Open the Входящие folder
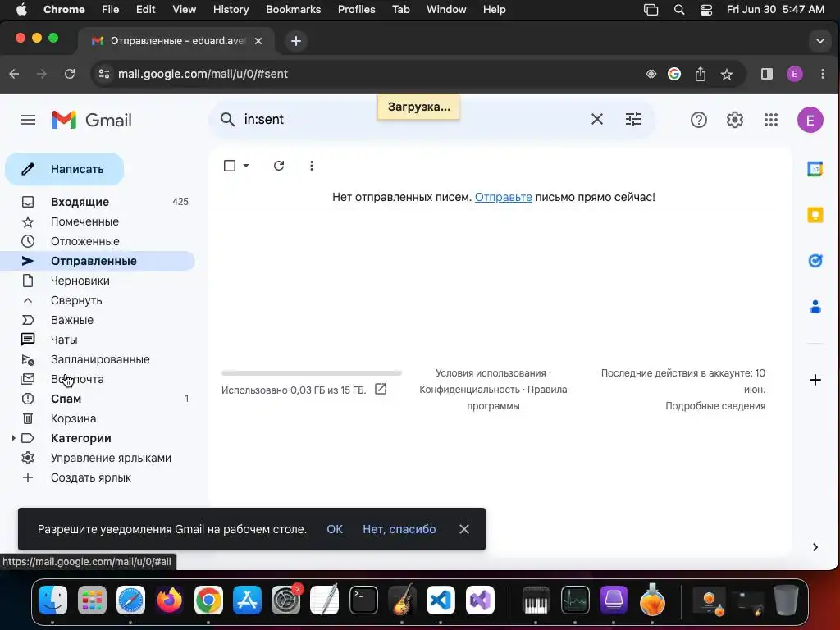 (x=97, y=202)
